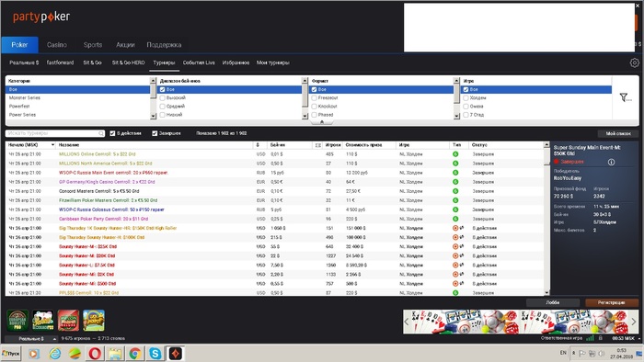This screenshot has width=644, height=362.
Task: Click the volume icon in the system tray
Action: (602, 353)
